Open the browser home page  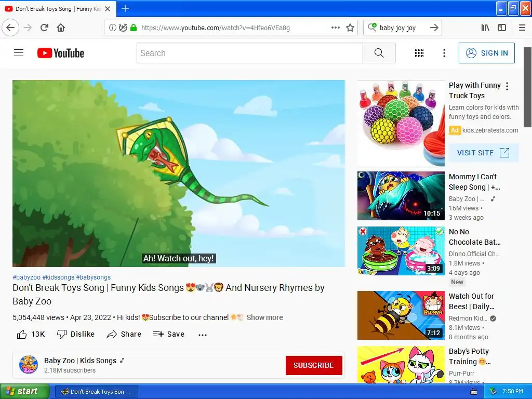point(61,28)
